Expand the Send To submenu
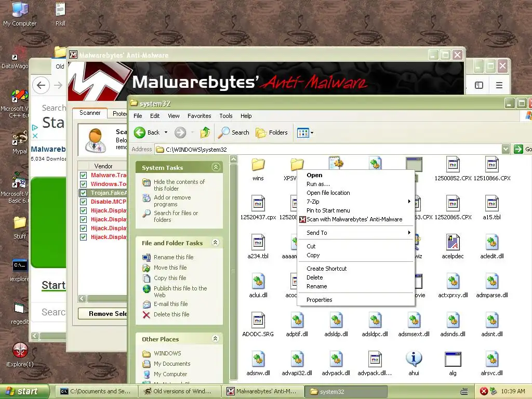The image size is (532, 399). (x=355, y=233)
